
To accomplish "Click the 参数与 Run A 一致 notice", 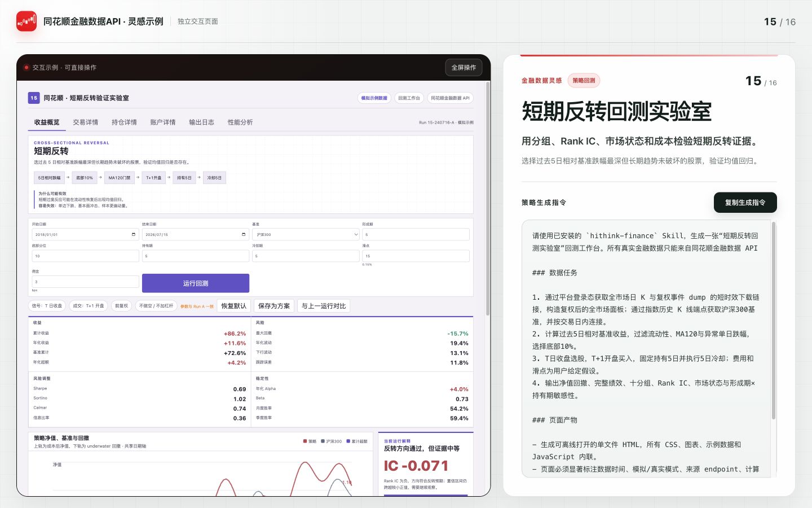I will click(x=197, y=306).
